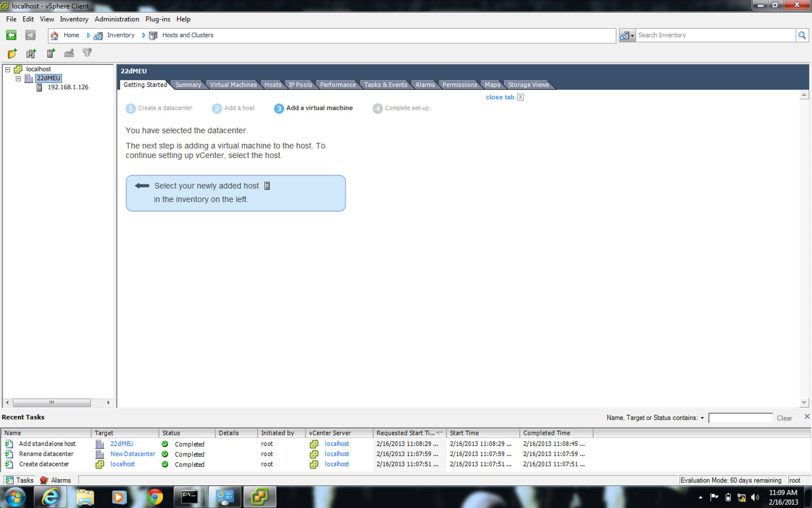Click the fourth grayed toolbar icon

tap(69, 53)
